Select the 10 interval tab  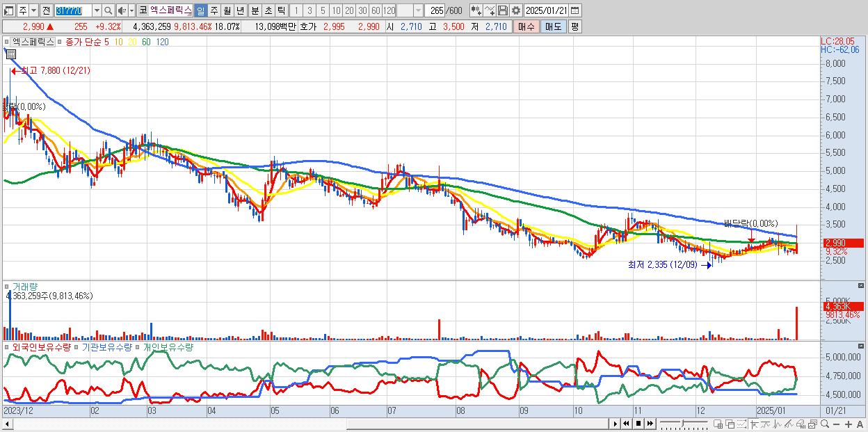pyautogui.click(x=336, y=10)
